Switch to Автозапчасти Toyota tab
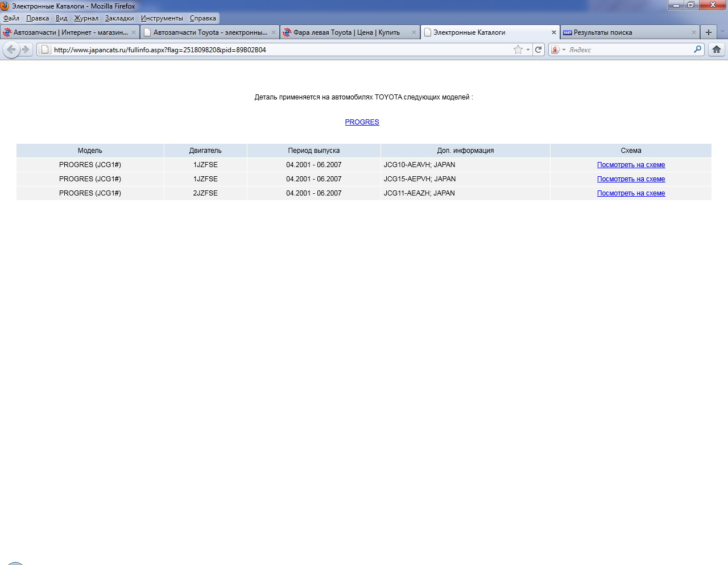The height and width of the screenshot is (565, 728). click(x=209, y=32)
